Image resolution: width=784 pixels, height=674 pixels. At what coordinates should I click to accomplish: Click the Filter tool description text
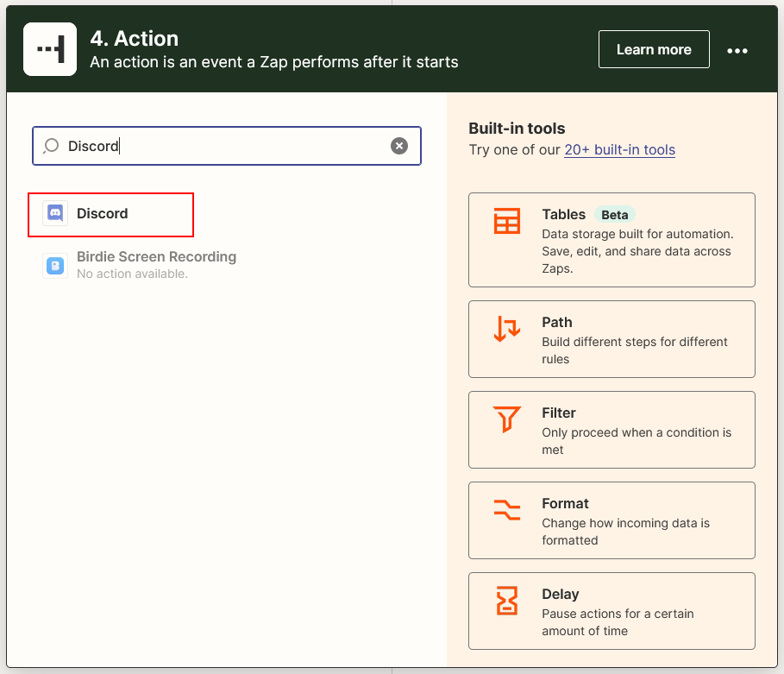[x=636, y=441]
